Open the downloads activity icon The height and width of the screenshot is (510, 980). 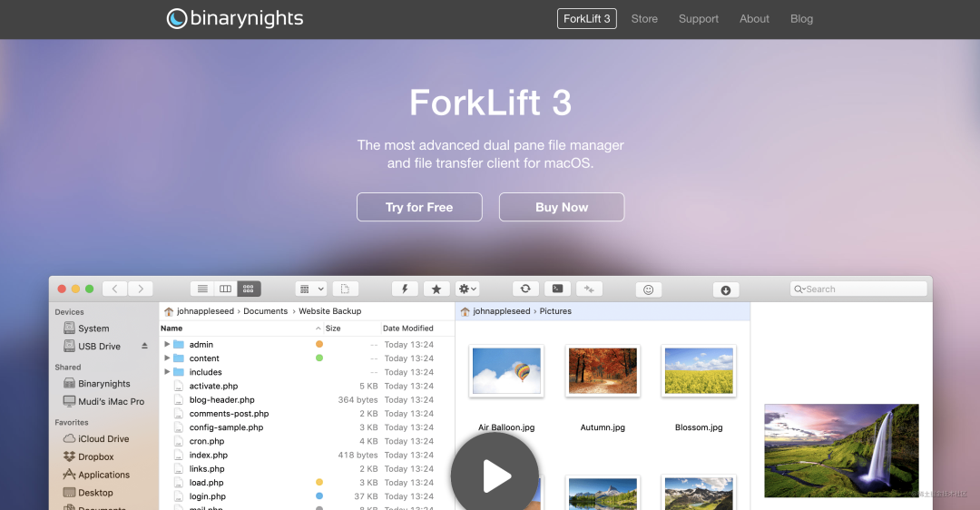click(726, 289)
